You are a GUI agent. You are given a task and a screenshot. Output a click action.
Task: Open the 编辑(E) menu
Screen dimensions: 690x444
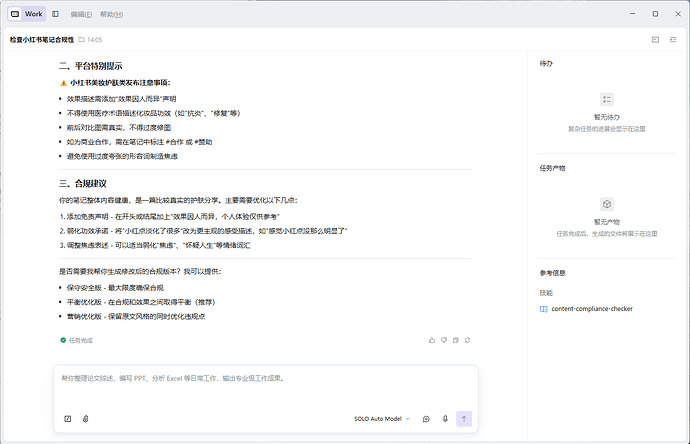click(x=81, y=15)
